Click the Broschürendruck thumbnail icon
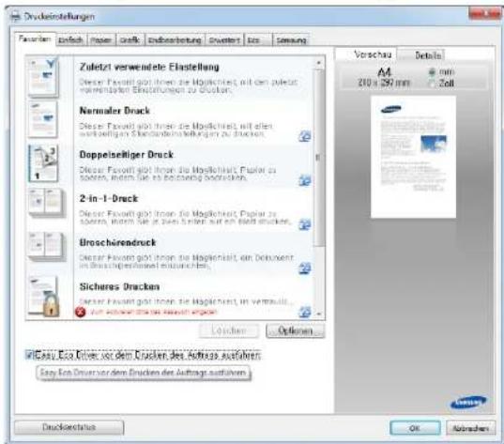The width and height of the screenshot is (504, 444). pos(46,246)
